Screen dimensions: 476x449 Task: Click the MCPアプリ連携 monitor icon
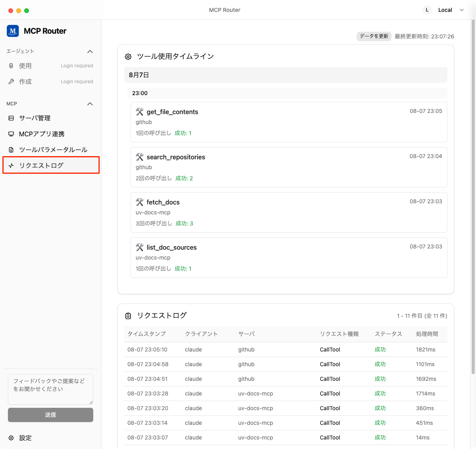pyautogui.click(x=11, y=134)
